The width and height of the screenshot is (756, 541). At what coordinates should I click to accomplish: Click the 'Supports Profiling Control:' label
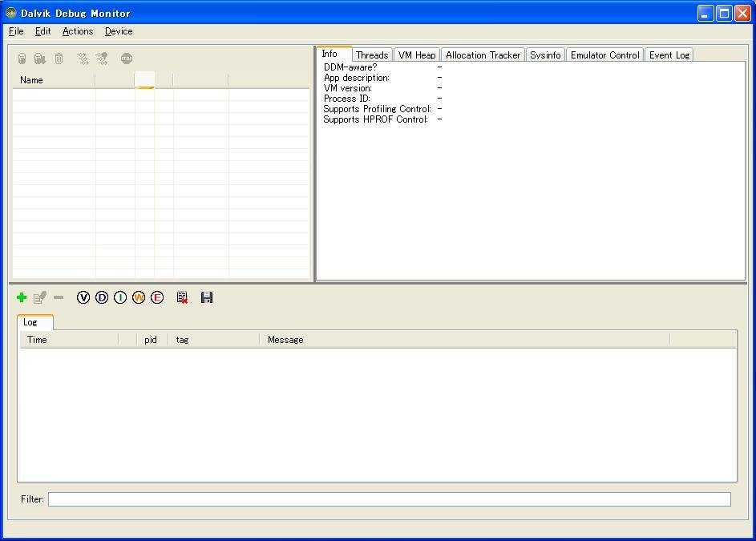[377, 109]
